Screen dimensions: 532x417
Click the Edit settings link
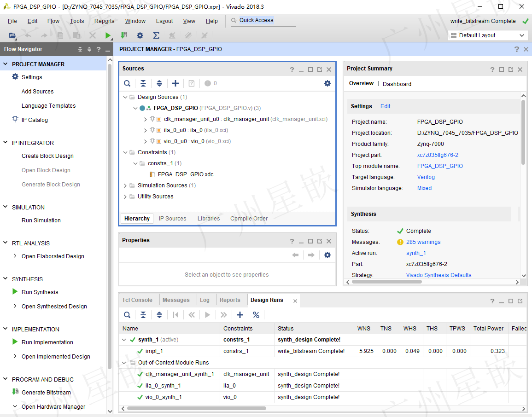click(x=385, y=106)
